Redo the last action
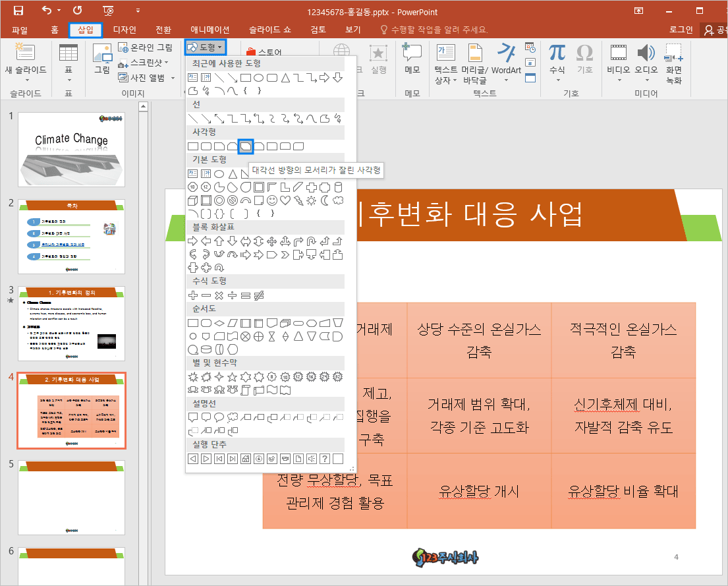This screenshot has height=586, width=728. (x=78, y=10)
